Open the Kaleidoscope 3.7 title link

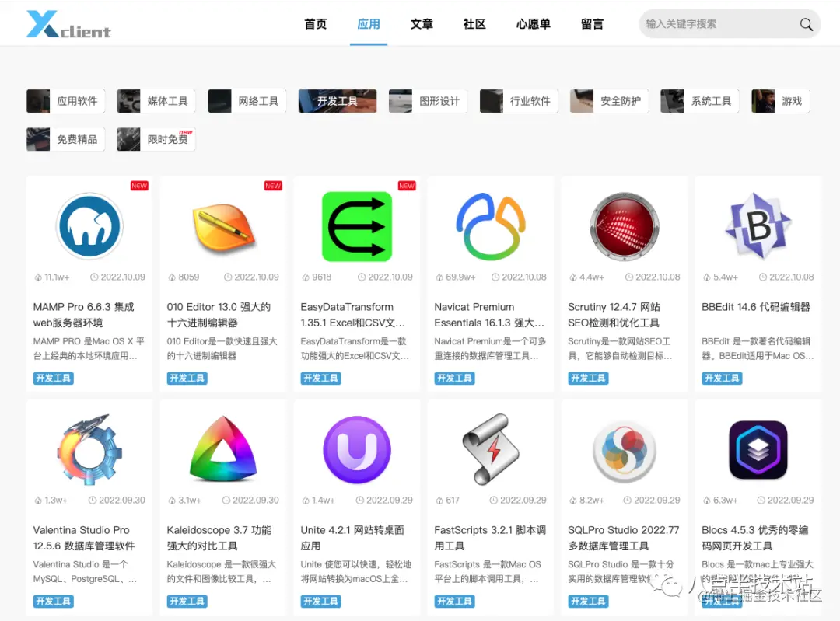pyautogui.click(x=219, y=538)
